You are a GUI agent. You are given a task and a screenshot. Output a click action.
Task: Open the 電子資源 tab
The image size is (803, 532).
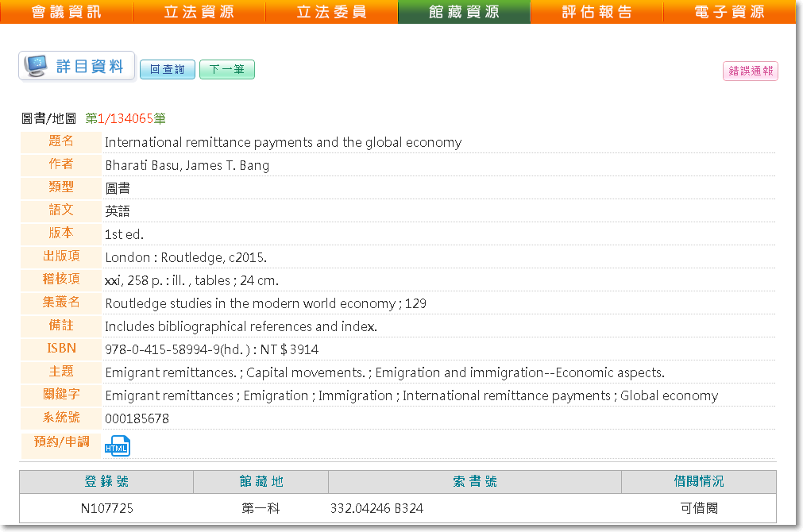click(729, 12)
